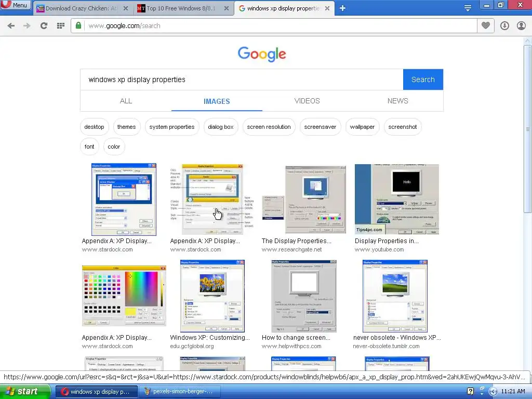Image resolution: width=532 pixels, height=399 pixels.
Task: Open the Opera Menu button
Action: pos(15,5)
